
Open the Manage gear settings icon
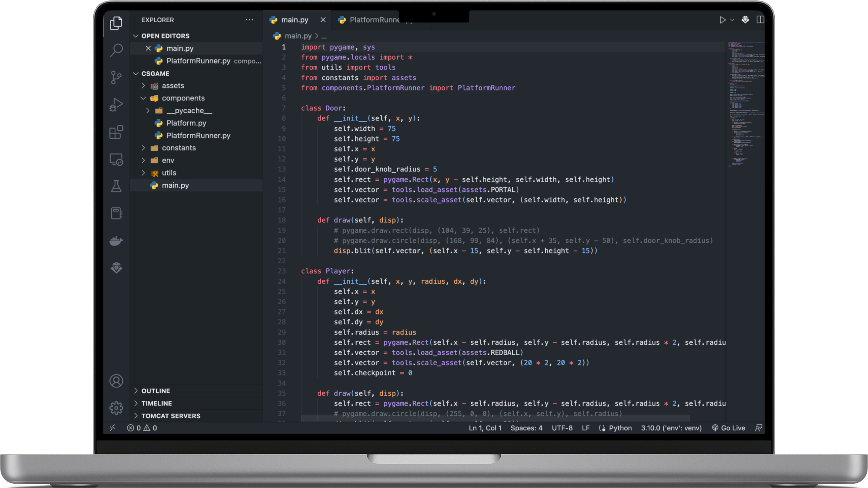(116, 408)
